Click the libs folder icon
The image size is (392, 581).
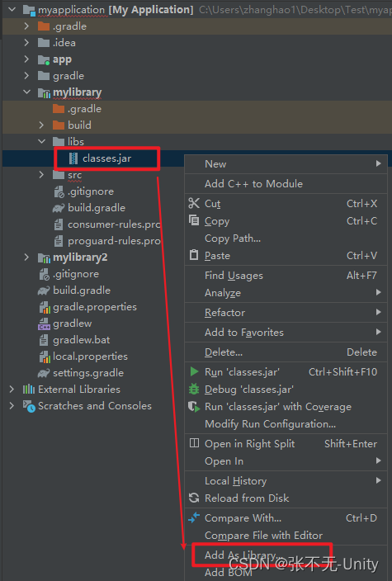pos(59,142)
